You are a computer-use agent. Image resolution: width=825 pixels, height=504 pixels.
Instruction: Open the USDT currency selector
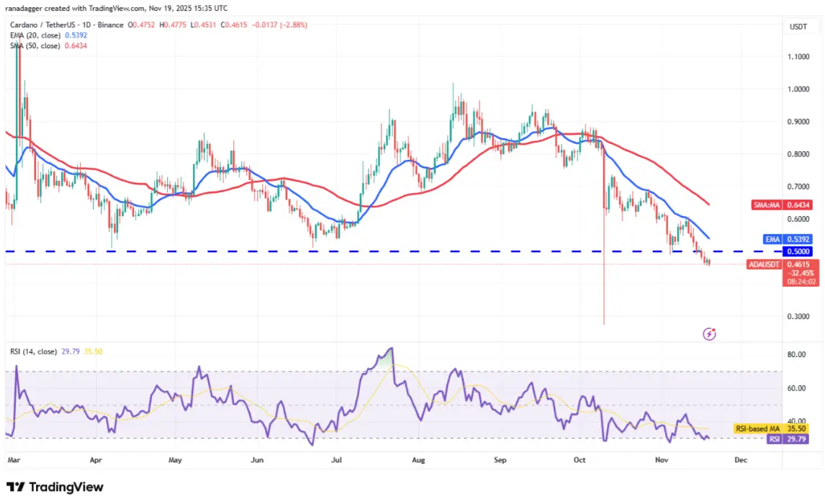coord(798,27)
